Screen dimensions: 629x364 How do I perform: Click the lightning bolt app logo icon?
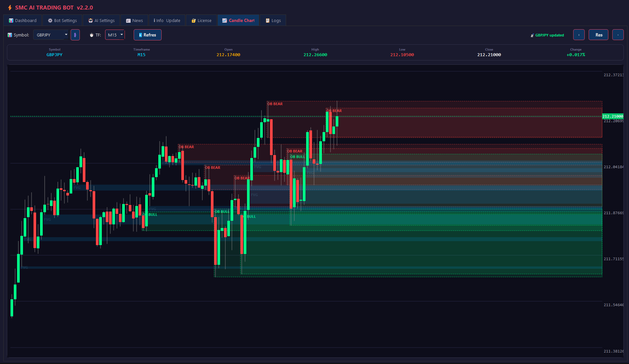pyautogui.click(x=9, y=7)
